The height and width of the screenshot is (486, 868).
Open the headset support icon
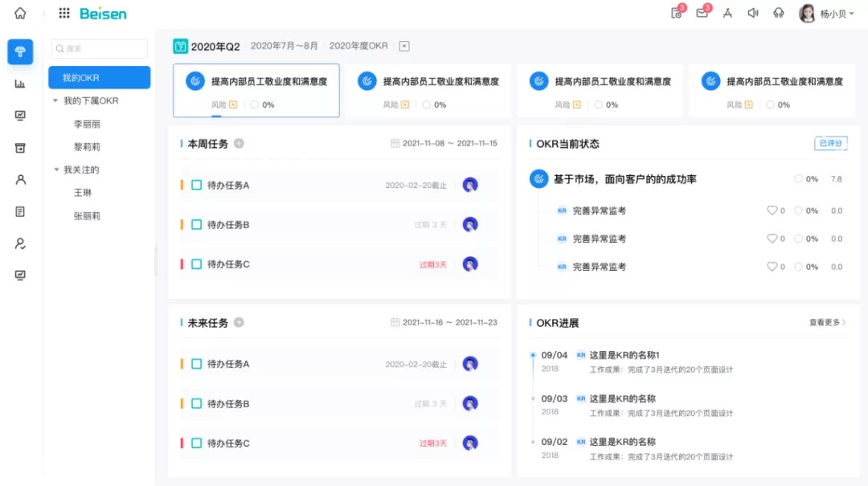click(x=778, y=13)
